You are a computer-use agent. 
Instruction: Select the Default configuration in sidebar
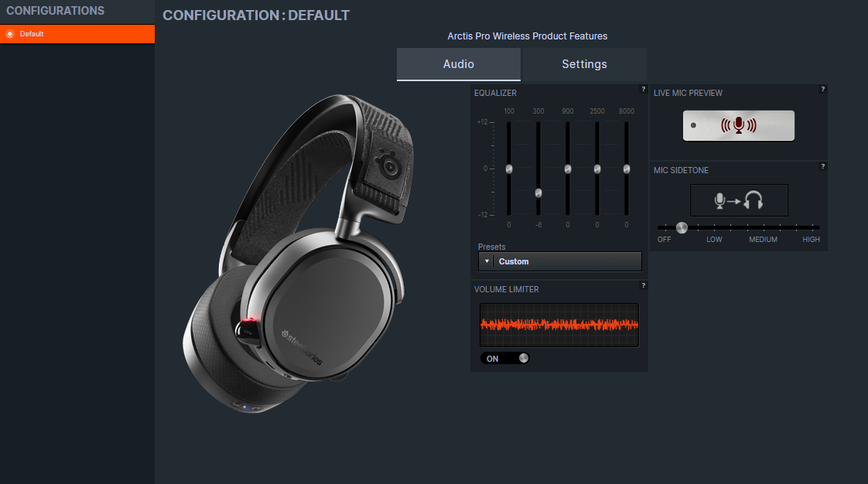(77, 34)
